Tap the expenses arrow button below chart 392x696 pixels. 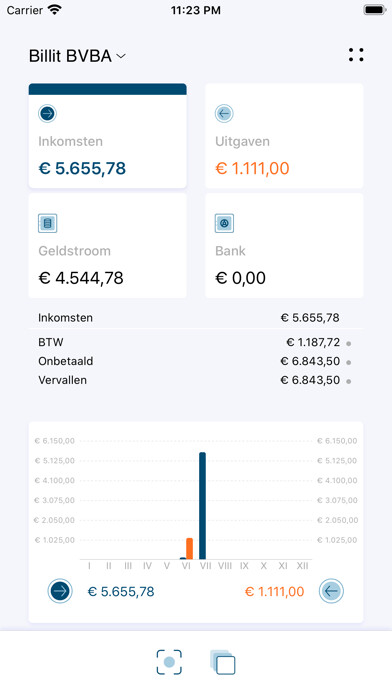point(331,591)
